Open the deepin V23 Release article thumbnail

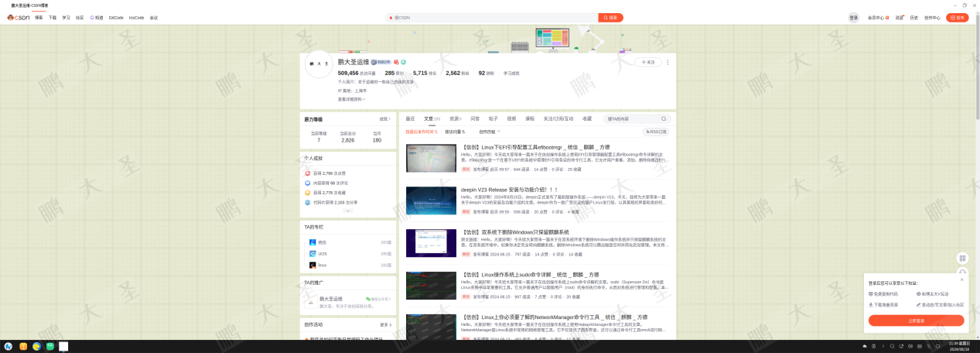pyautogui.click(x=431, y=200)
